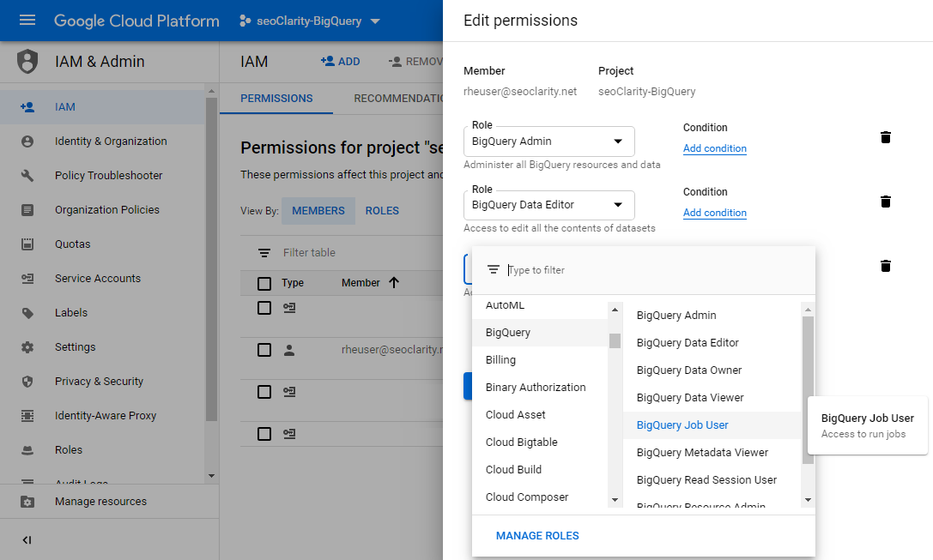The width and height of the screenshot is (933, 560).
Task: Open Settings via the gear icon
Action: (x=27, y=347)
